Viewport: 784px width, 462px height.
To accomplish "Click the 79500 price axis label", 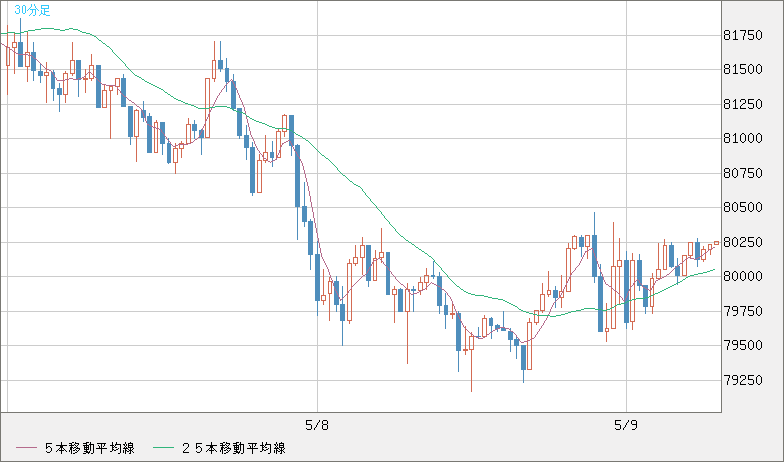I will [743, 346].
